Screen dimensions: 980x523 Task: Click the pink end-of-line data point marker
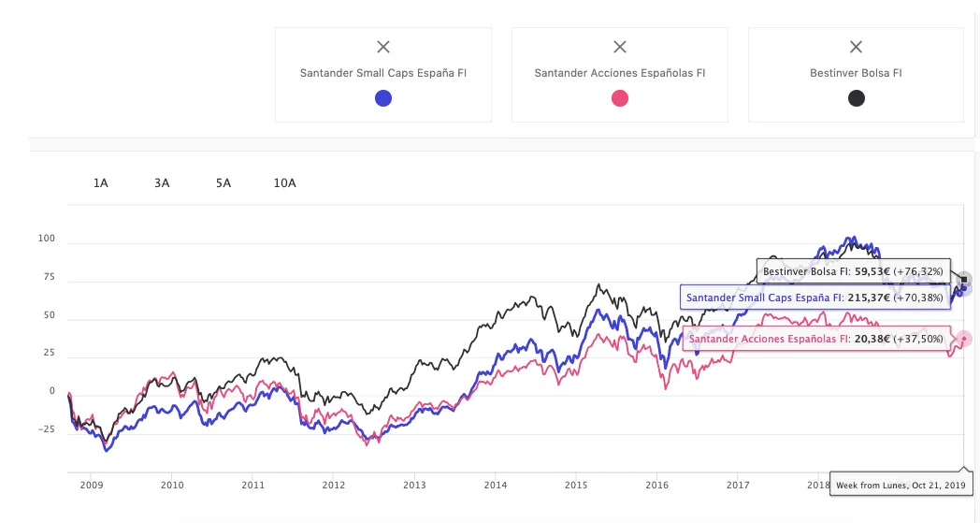pyautogui.click(x=964, y=339)
